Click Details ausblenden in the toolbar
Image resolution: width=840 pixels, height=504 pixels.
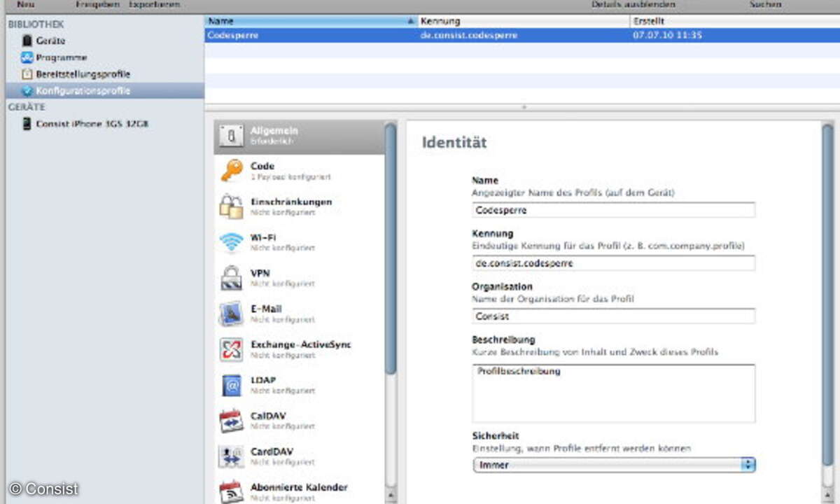coord(633,4)
